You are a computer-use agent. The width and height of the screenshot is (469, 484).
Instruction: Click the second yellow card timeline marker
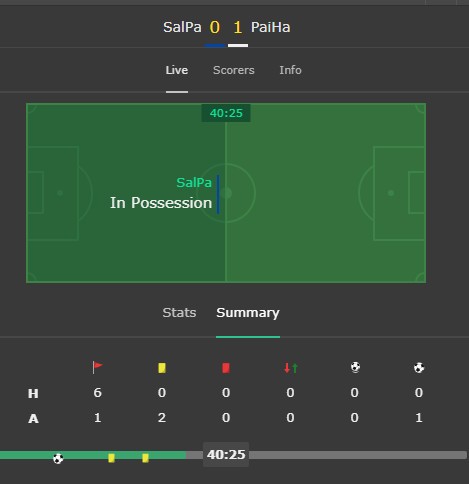[145, 458]
